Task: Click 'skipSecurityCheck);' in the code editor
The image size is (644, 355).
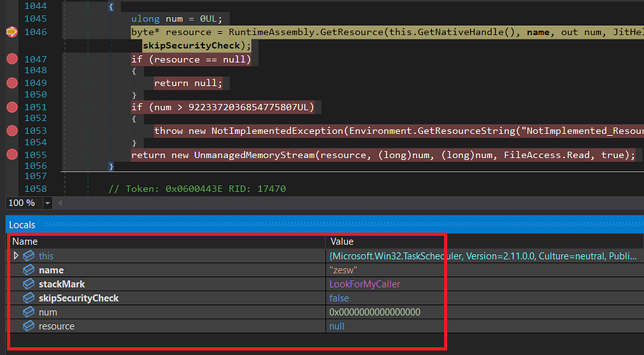Action: (x=197, y=45)
